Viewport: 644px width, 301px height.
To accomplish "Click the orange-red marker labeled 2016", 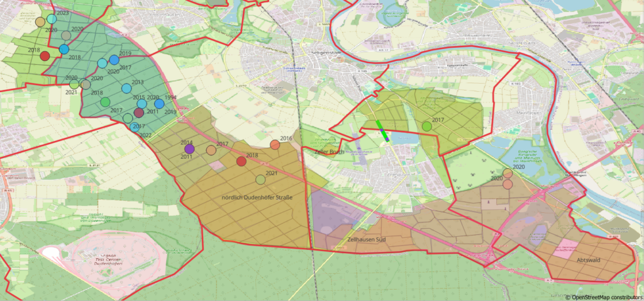I will click(x=275, y=145).
